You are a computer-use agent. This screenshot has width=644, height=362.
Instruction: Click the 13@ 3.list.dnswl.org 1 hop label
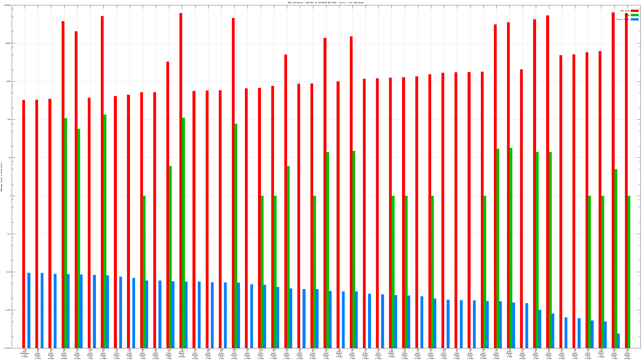pyautogui.click(x=169, y=354)
